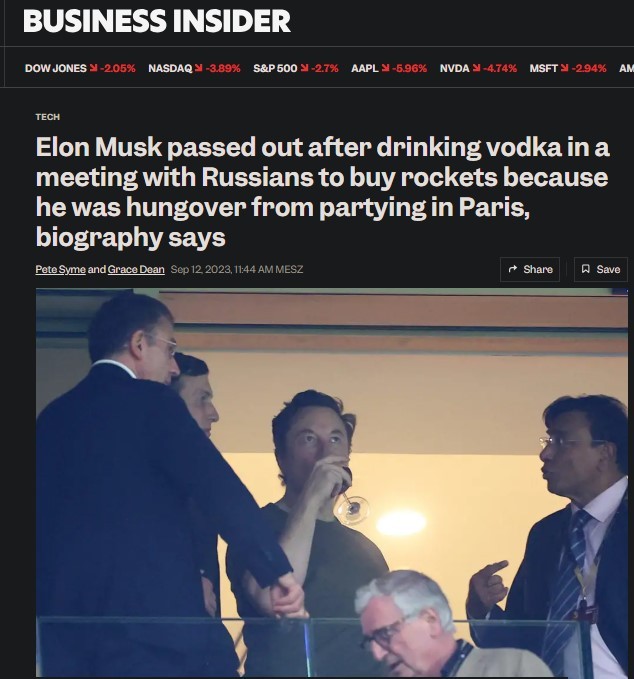Select the DOW JONES ticker
Viewport: 634px width, 679px height.
pos(80,68)
